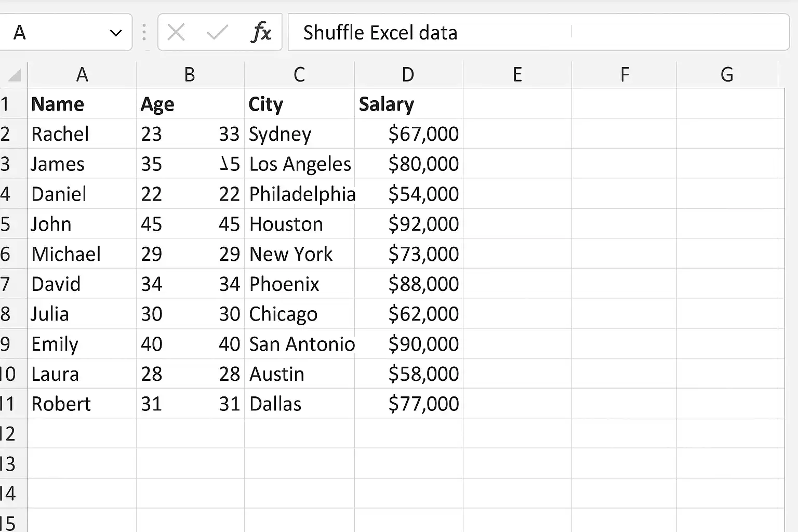Expand the Name Box dropdown arrow
This screenshot has width=798, height=532.
click(116, 33)
